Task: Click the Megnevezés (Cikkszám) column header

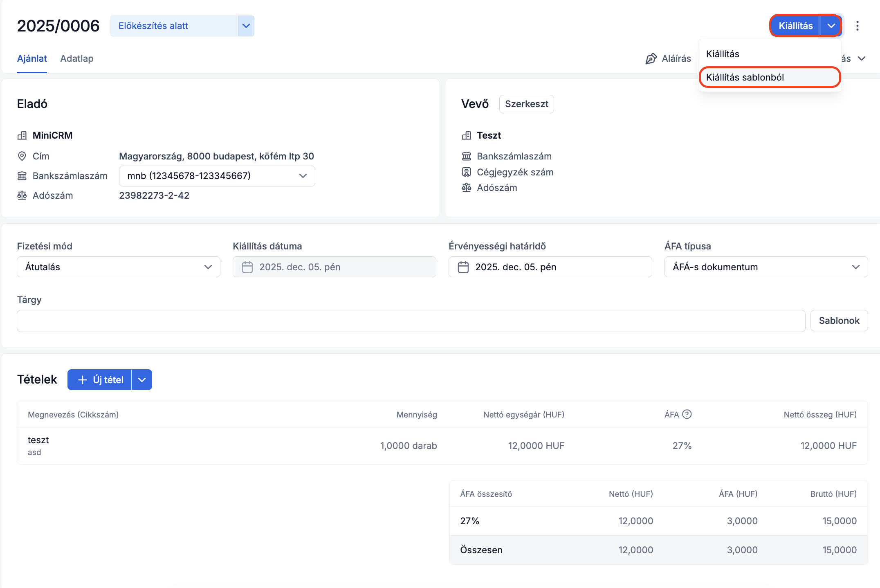Action: tap(73, 415)
